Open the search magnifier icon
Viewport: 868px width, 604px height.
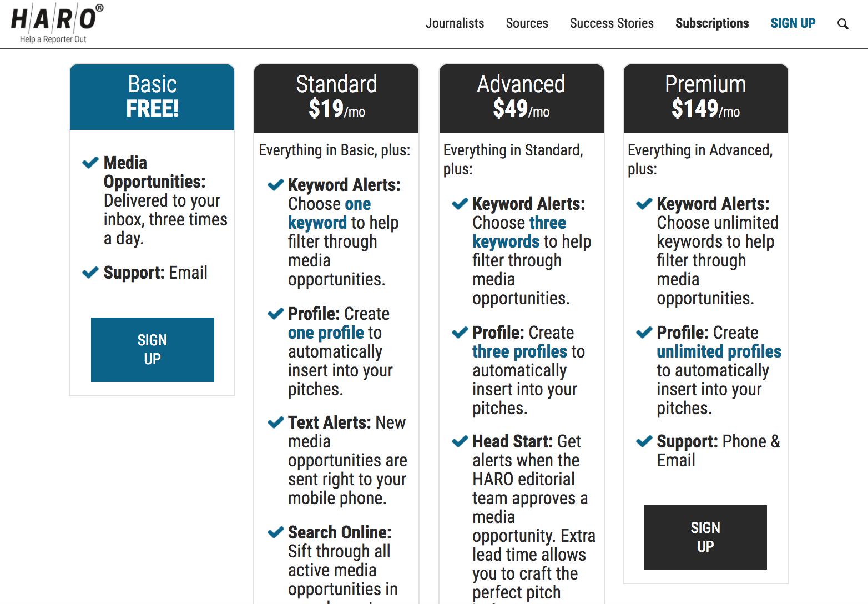pyautogui.click(x=842, y=24)
